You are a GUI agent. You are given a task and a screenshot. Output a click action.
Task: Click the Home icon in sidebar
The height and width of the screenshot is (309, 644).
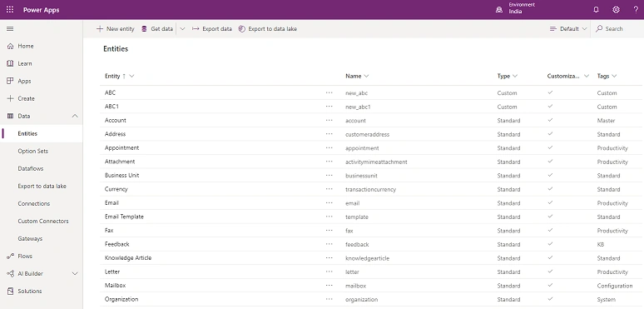[10, 46]
